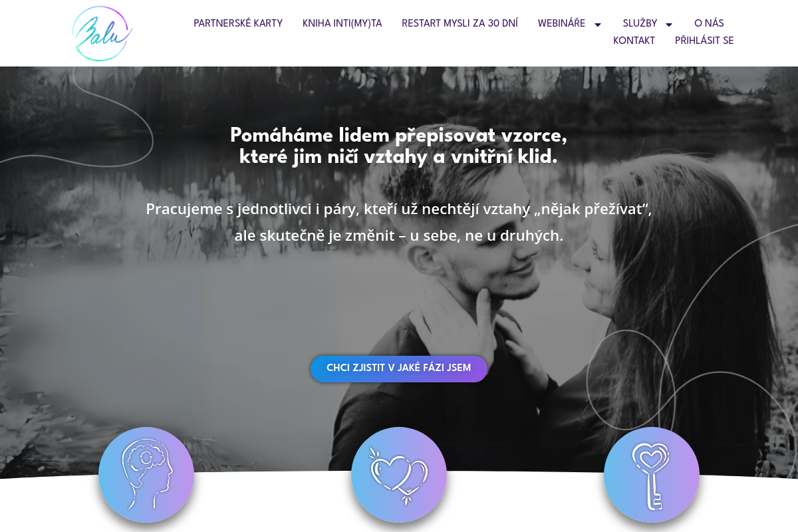Open the Webináře menu item
Screen dimensions: 798x532
pyautogui.click(x=562, y=23)
